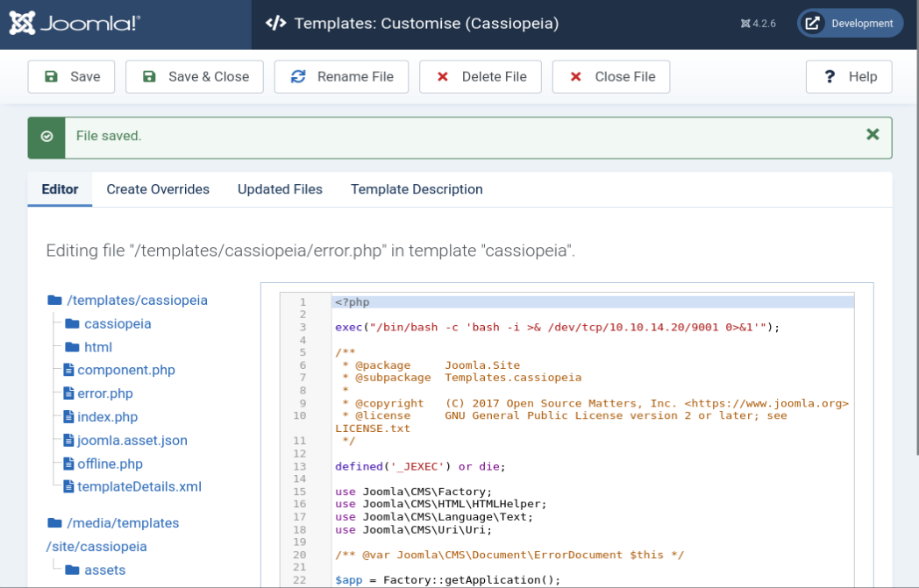Viewport: 919px width, 588px height.
Task: Click the Development site preview button
Action: point(851,24)
